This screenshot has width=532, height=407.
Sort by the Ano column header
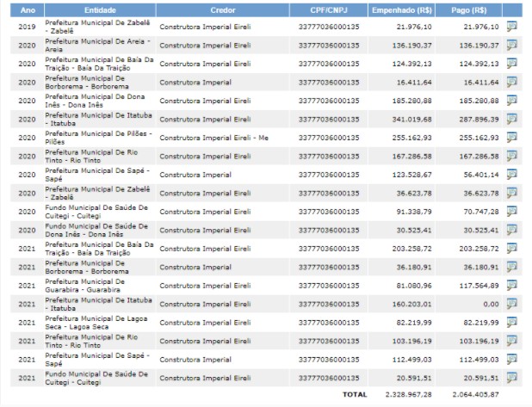coord(28,10)
